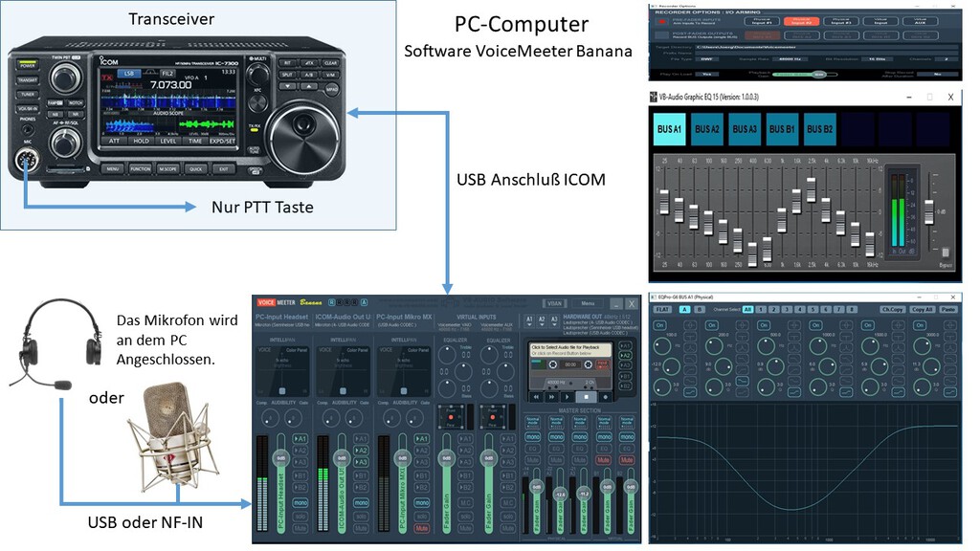Click the PC-Input Headset Intellipan panel
The image size is (980, 551).
point(281,370)
